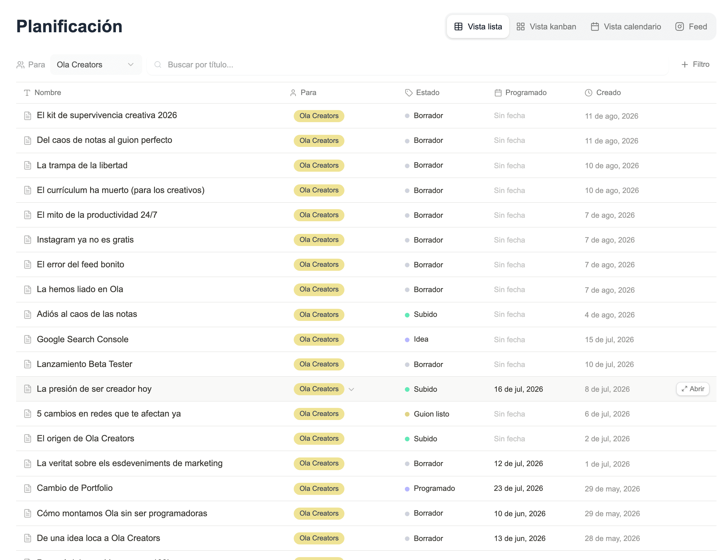Open De una idea loca a Ola Creators
The height and width of the screenshot is (560, 728).
98,538
